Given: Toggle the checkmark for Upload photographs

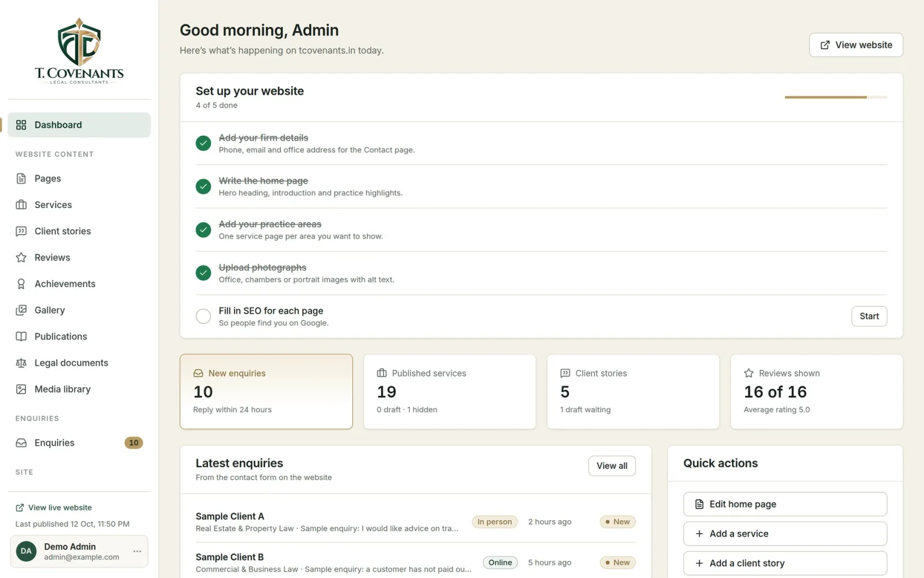Looking at the screenshot, I should click(203, 273).
